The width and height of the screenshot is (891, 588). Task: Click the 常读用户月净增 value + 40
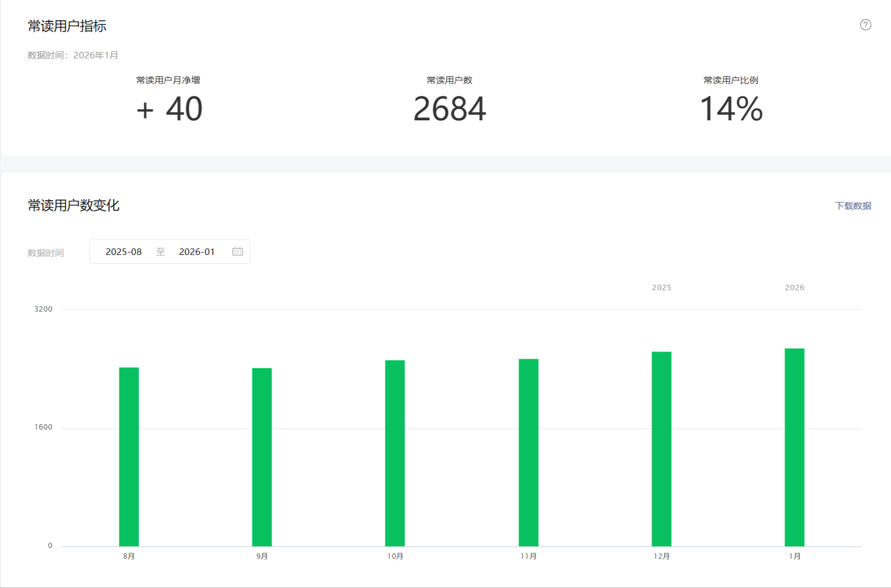point(169,109)
